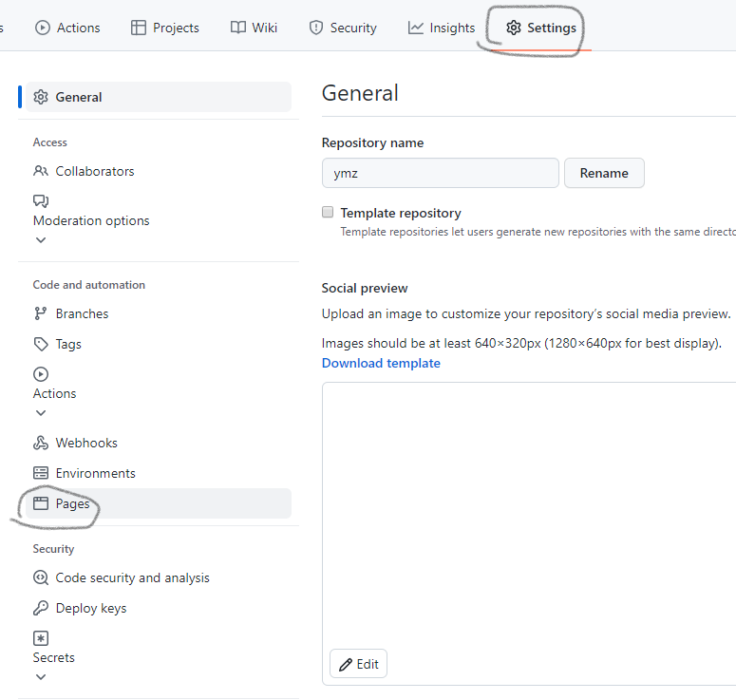
Task: Click the Security shield icon in top bar
Action: click(x=316, y=28)
